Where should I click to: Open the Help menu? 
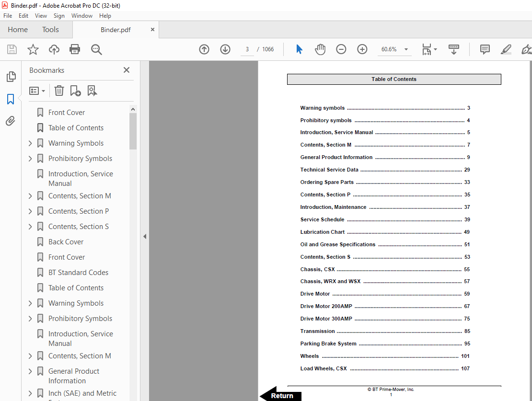click(x=105, y=16)
